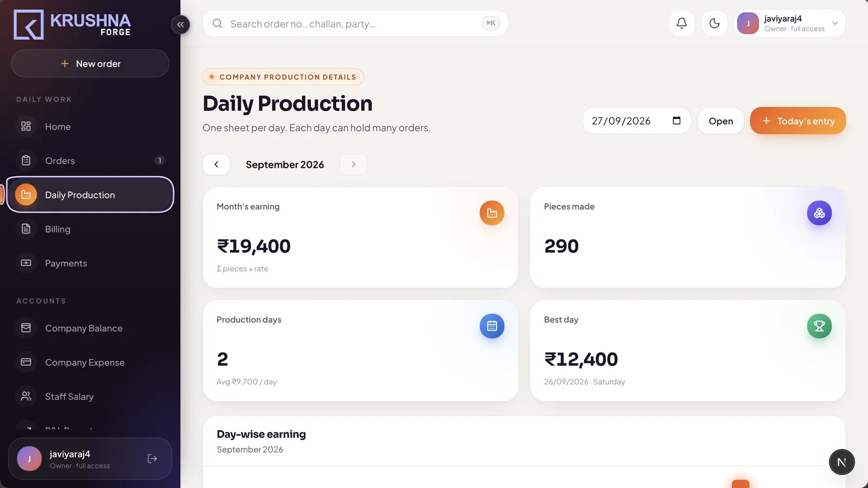Click the Staff Salary people icon
Viewport: 868px width, 488px height.
(x=26, y=396)
